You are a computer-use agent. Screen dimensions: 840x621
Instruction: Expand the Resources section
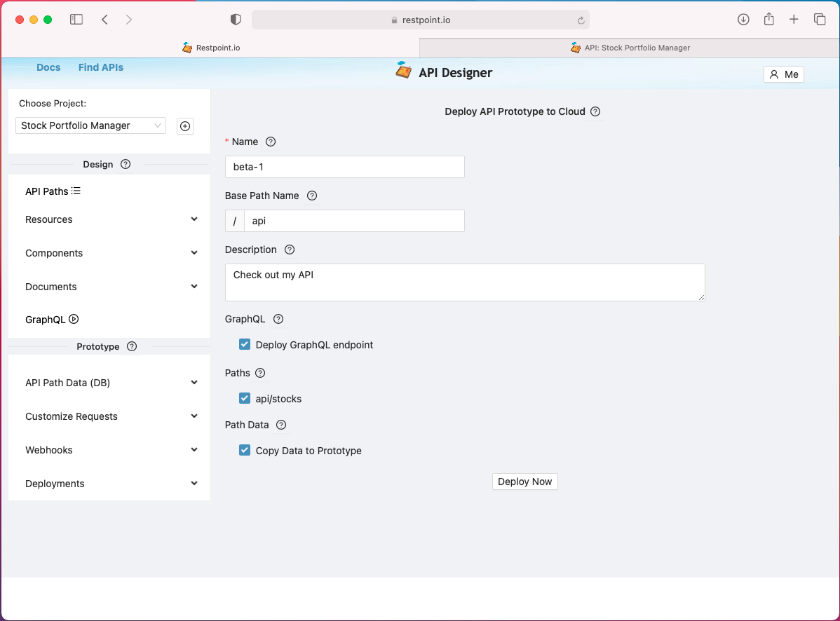point(194,219)
